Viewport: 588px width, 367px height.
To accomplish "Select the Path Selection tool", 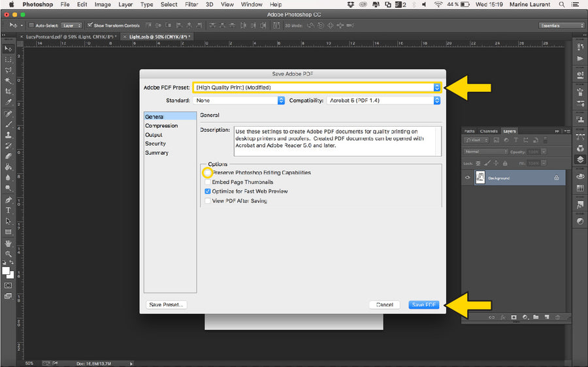I will [x=8, y=221].
